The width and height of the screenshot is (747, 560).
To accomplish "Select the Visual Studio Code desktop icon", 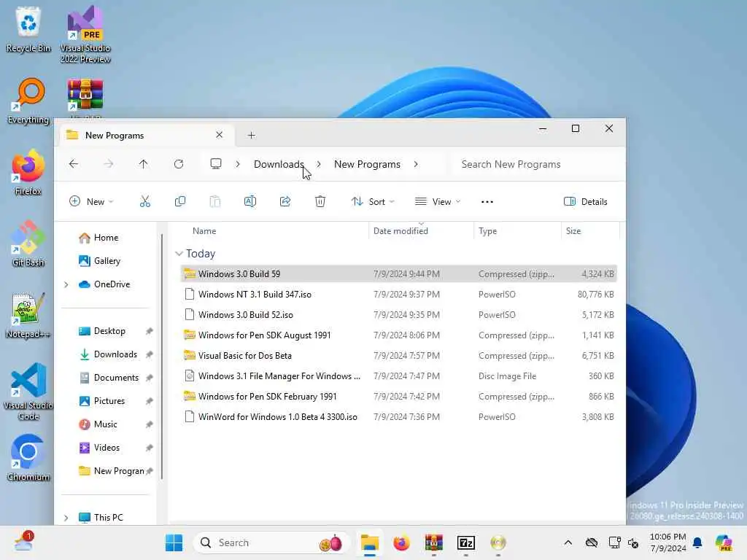I will pos(28,392).
